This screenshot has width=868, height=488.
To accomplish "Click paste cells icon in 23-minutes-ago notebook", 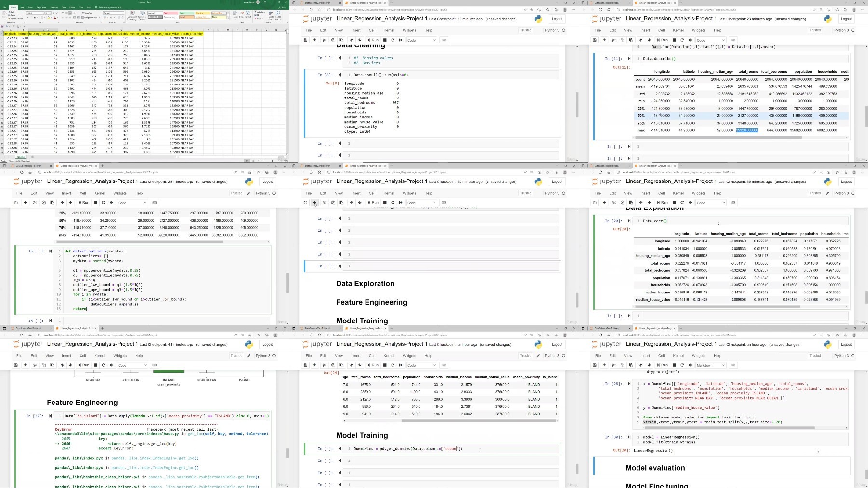I will (631, 40).
